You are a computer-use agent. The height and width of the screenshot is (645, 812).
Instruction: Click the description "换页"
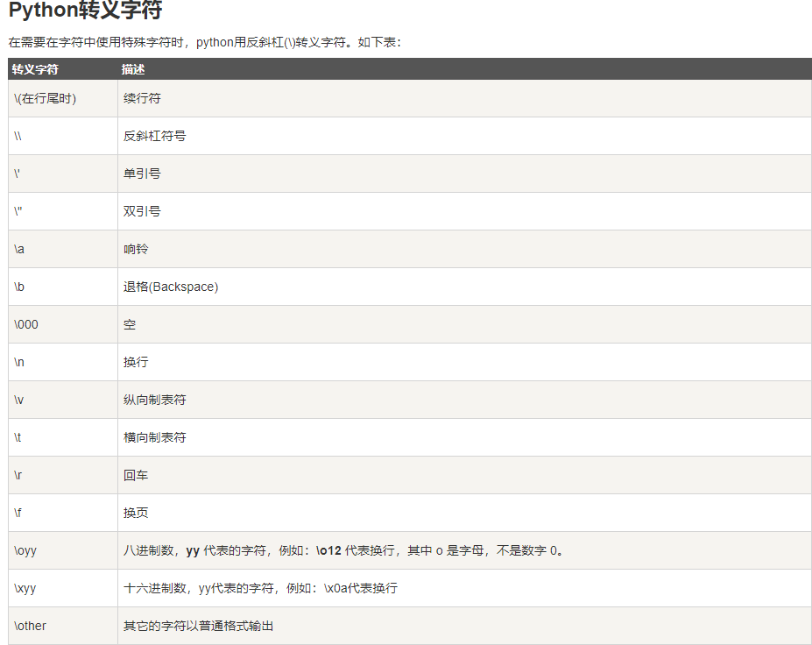(x=136, y=514)
